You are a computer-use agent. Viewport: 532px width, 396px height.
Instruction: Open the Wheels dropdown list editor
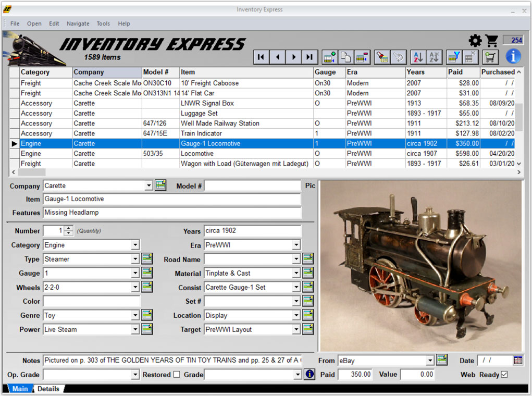(147, 287)
